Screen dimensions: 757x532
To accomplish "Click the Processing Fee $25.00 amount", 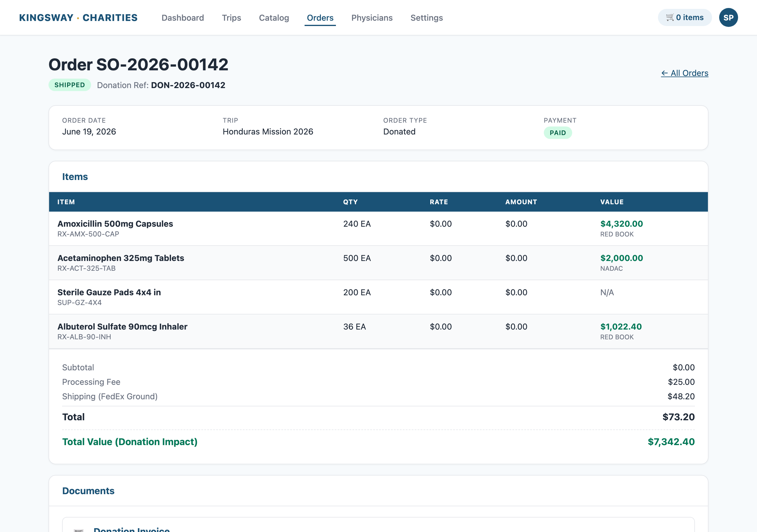I will (x=681, y=382).
